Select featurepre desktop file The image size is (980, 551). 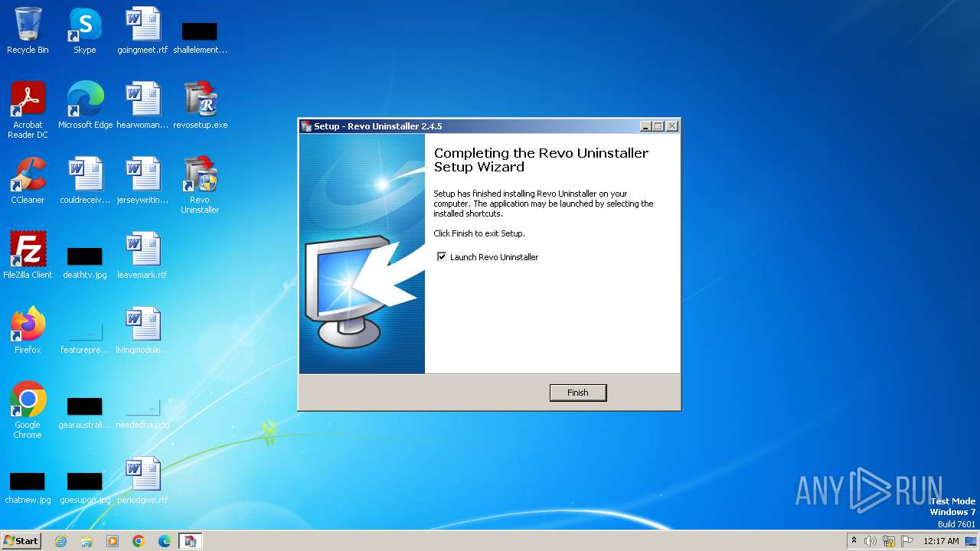85,337
